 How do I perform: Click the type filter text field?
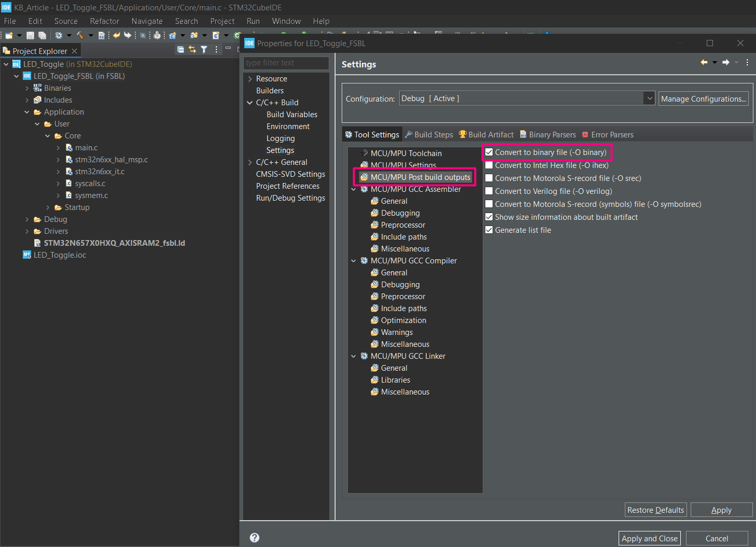coord(286,63)
